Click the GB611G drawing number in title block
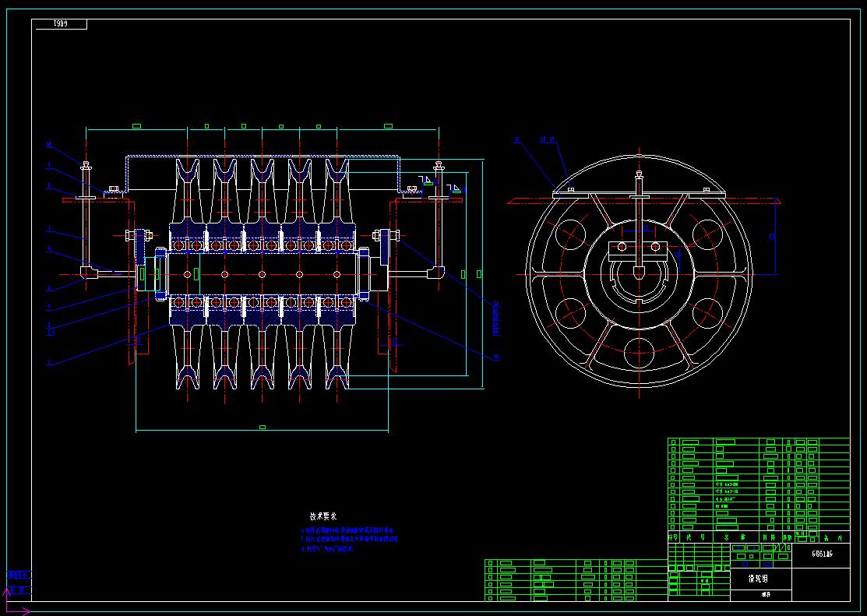867x616 pixels. coord(822,554)
